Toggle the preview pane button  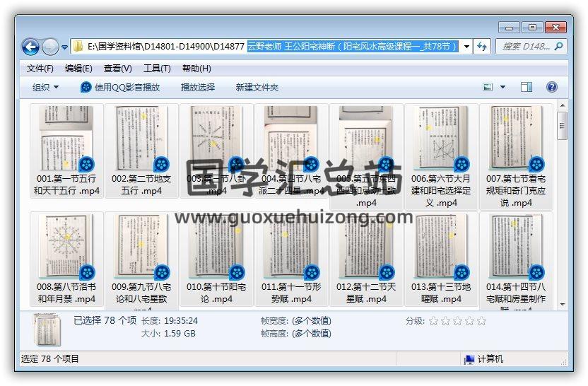pos(527,87)
